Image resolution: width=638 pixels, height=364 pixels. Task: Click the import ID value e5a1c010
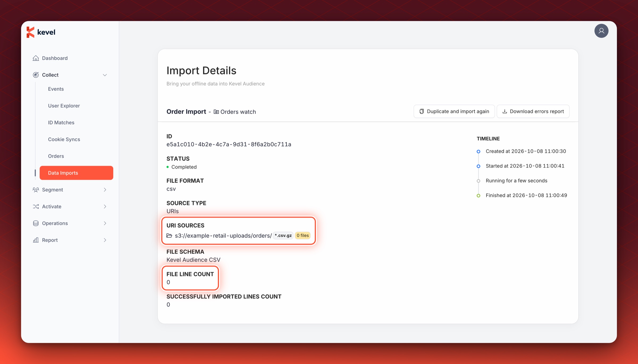click(229, 144)
